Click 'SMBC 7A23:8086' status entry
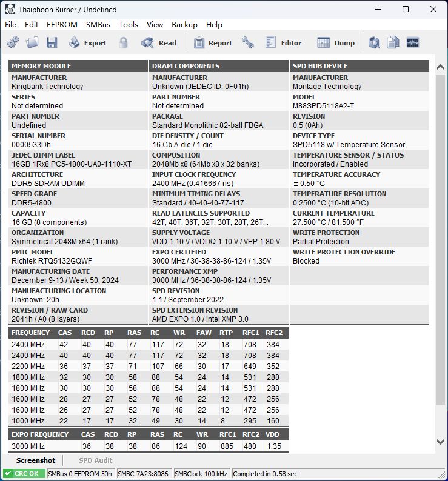The width and height of the screenshot is (448, 481). (143, 474)
